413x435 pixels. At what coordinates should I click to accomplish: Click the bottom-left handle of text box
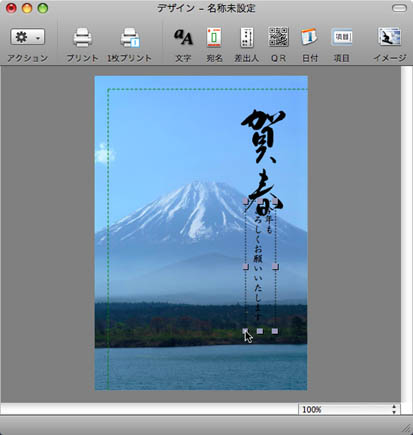[x=245, y=331]
